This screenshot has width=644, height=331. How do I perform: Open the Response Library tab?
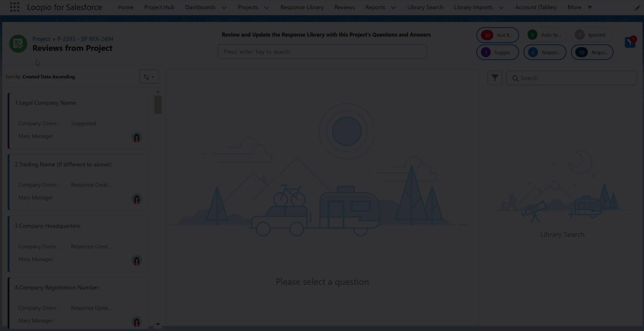[302, 7]
